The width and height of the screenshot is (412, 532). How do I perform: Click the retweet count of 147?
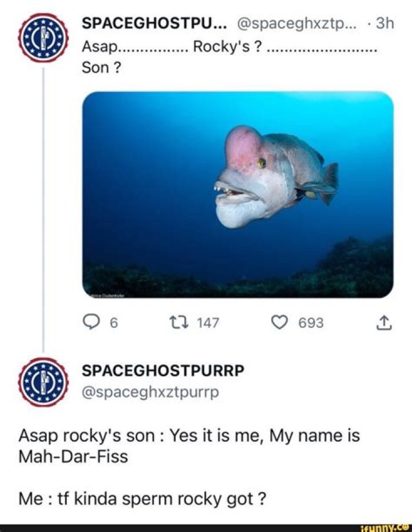point(208,323)
